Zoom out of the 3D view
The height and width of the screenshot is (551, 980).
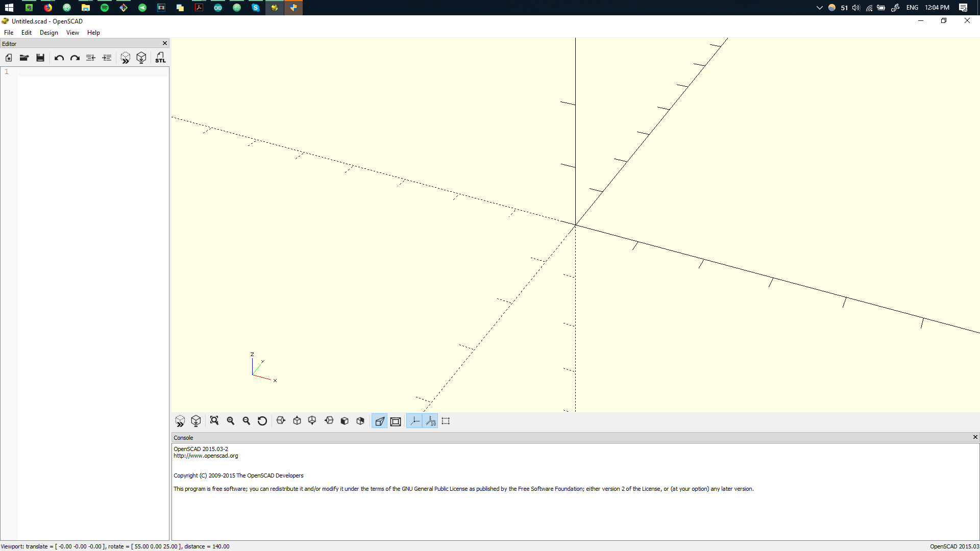[x=247, y=421]
